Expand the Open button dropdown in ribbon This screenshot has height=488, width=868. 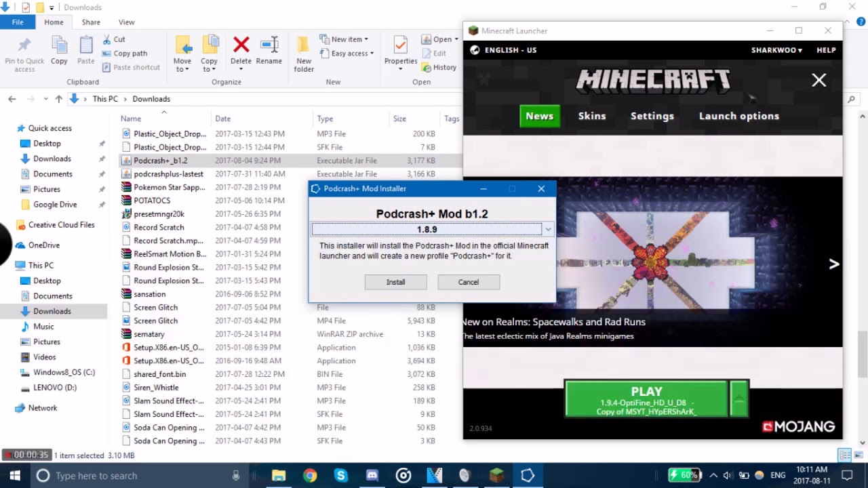click(x=456, y=39)
